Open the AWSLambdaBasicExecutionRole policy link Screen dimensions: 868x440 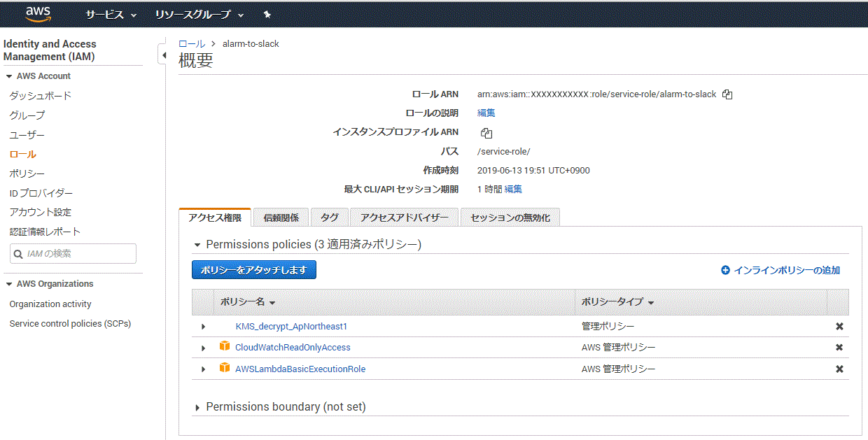(300, 369)
